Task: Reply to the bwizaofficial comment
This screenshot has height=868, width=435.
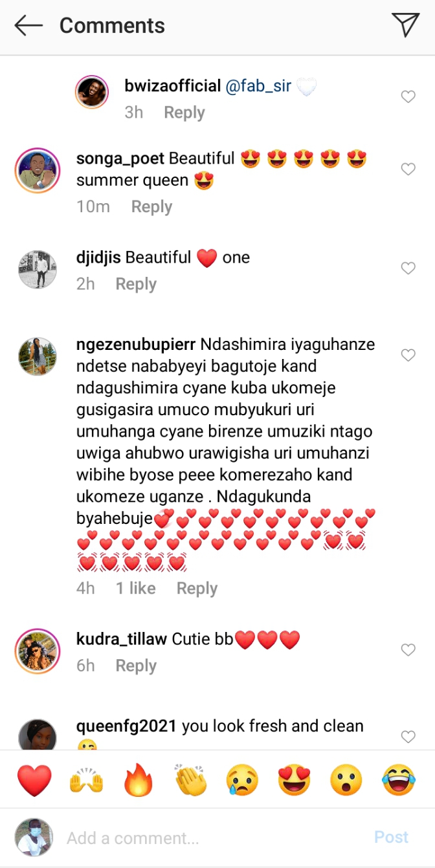Action: click(x=184, y=113)
